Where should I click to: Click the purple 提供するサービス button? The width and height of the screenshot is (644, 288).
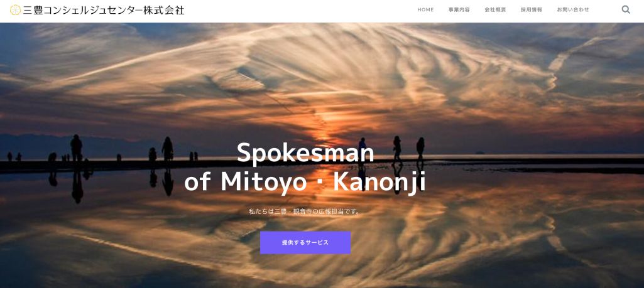click(x=305, y=242)
